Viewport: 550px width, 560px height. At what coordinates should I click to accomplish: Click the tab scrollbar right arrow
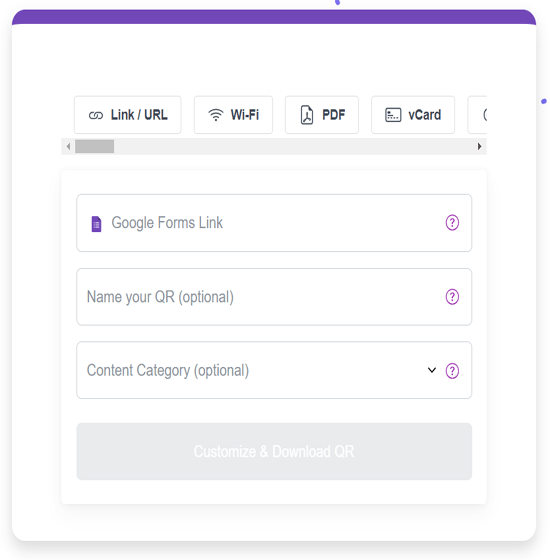click(480, 146)
